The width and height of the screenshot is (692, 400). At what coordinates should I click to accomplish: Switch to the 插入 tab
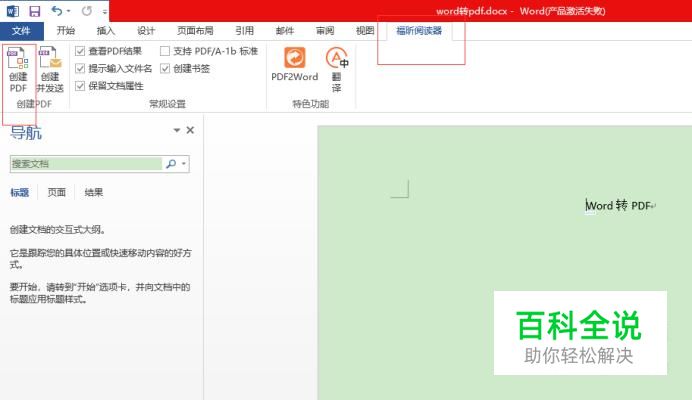click(x=105, y=30)
